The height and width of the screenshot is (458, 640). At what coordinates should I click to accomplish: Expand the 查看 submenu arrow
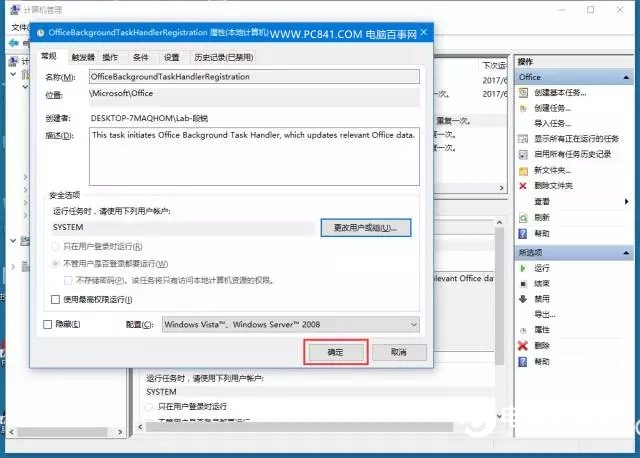pyautogui.click(x=626, y=201)
